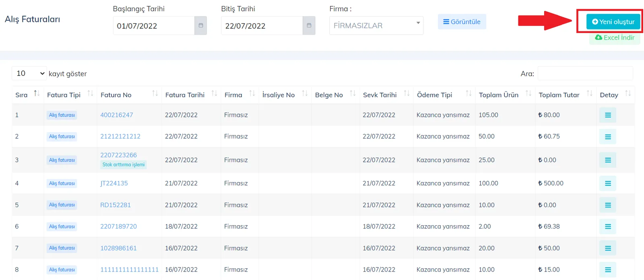This screenshot has width=644, height=280.
Task: Open invoice link 400216247
Action: coord(117,115)
